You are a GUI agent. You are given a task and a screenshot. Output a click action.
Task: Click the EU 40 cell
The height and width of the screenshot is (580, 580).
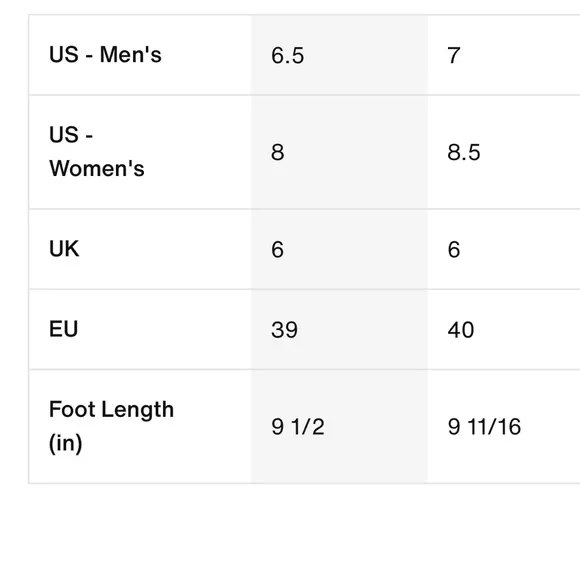click(504, 329)
